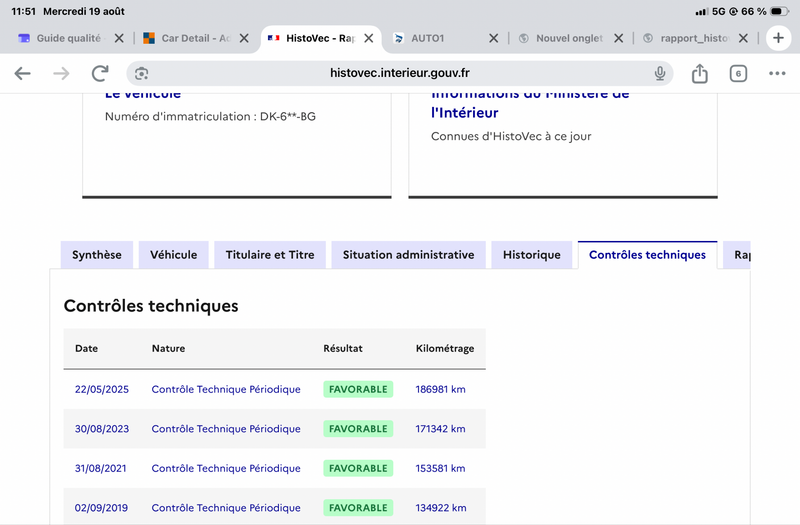800x525 pixels.
Task: Click the 134922 km mileage value
Action: 441,508
